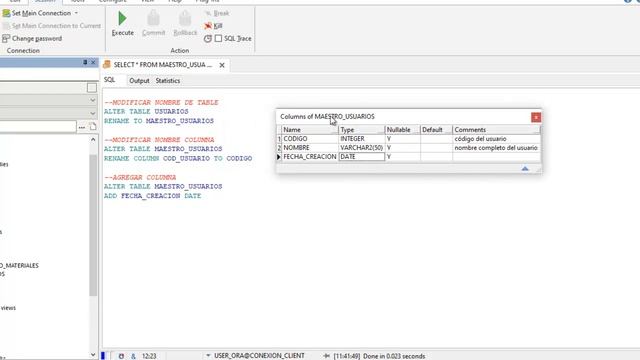The width and height of the screenshot is (640, 360).
Task: Click the object tree vertical scrollbar thumb
Action: tap(93, 225)
